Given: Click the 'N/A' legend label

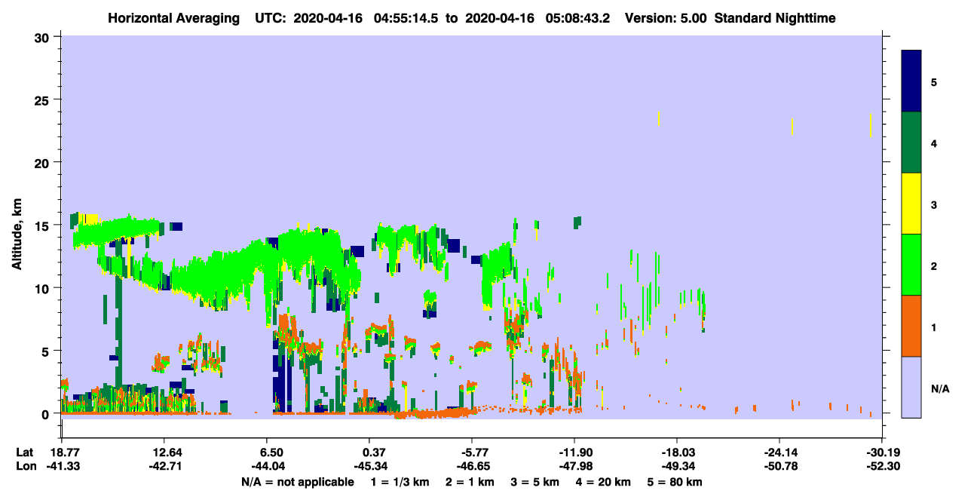Looking at the screenshot, I should tap(940, 389).
